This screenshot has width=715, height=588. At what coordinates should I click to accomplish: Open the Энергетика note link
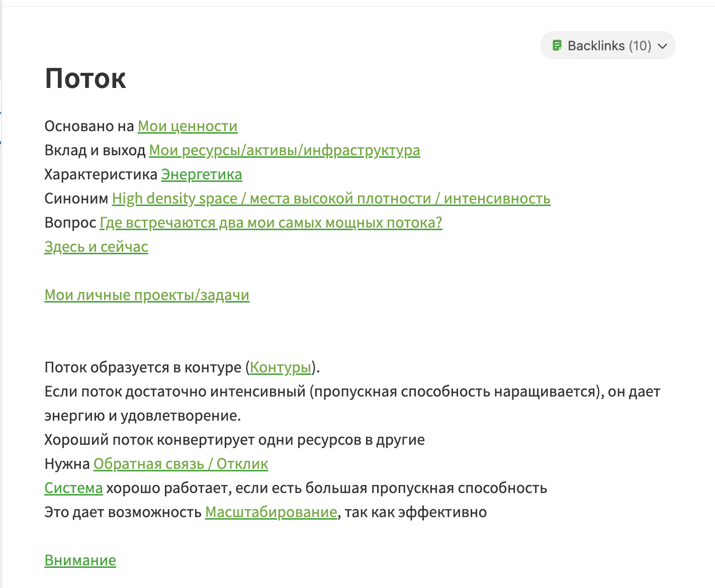pos(202,174)
